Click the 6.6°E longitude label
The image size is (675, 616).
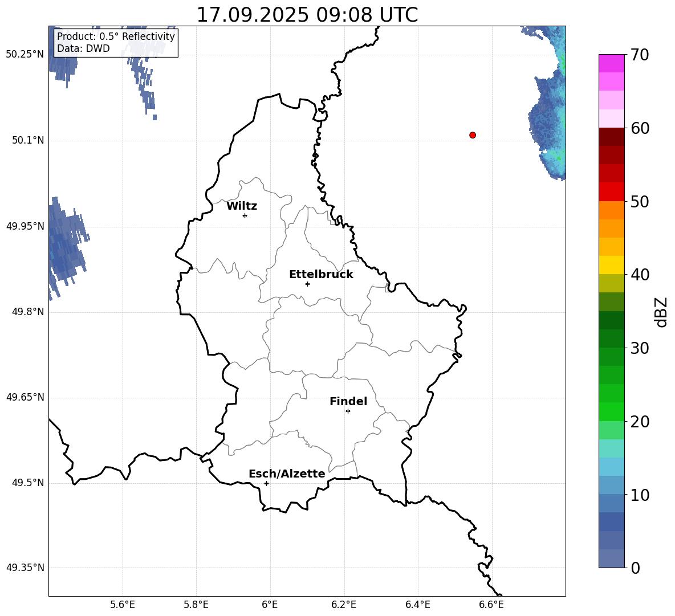tap(491, 605)
